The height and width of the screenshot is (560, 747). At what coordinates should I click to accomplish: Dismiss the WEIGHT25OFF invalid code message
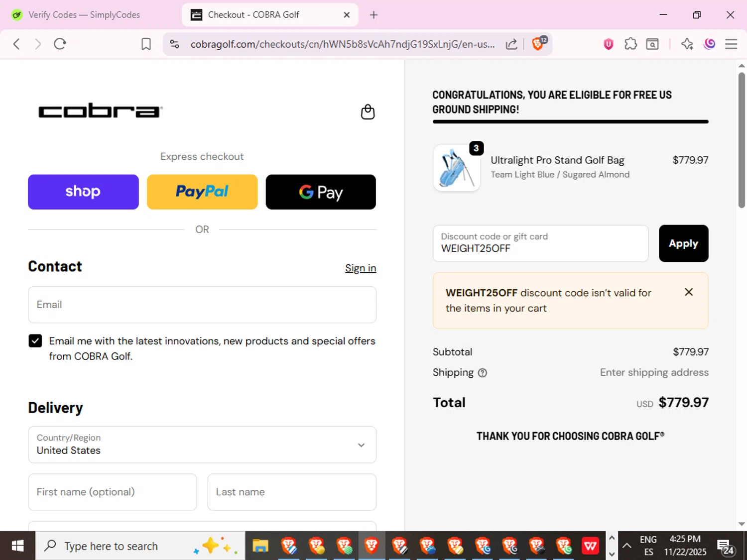click(x=689, y=292)
